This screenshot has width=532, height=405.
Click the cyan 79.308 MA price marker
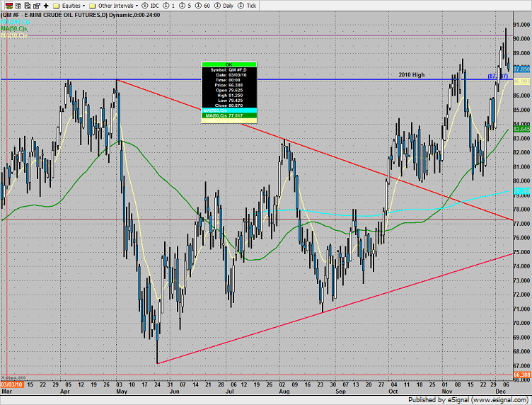click(x=521, y=190)
